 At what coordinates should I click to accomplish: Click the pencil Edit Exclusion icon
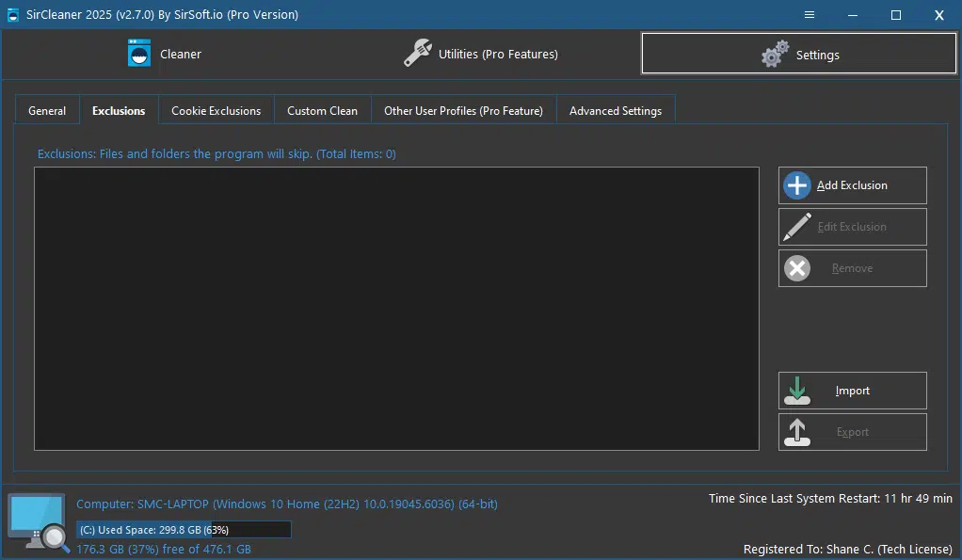pos(797,226)
